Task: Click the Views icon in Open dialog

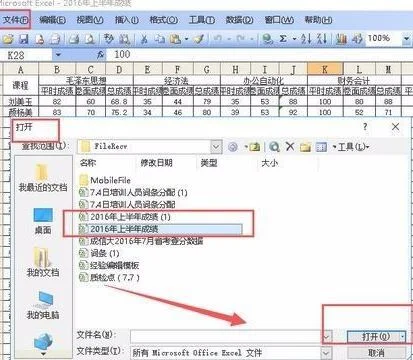Action: (x=321, y=147)
